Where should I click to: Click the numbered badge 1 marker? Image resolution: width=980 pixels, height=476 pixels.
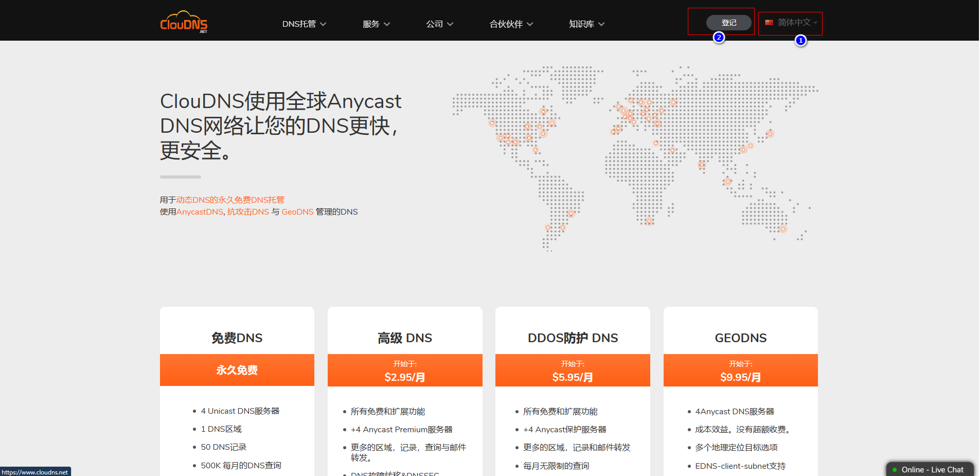pyautogui.click(x=800, y=40)
